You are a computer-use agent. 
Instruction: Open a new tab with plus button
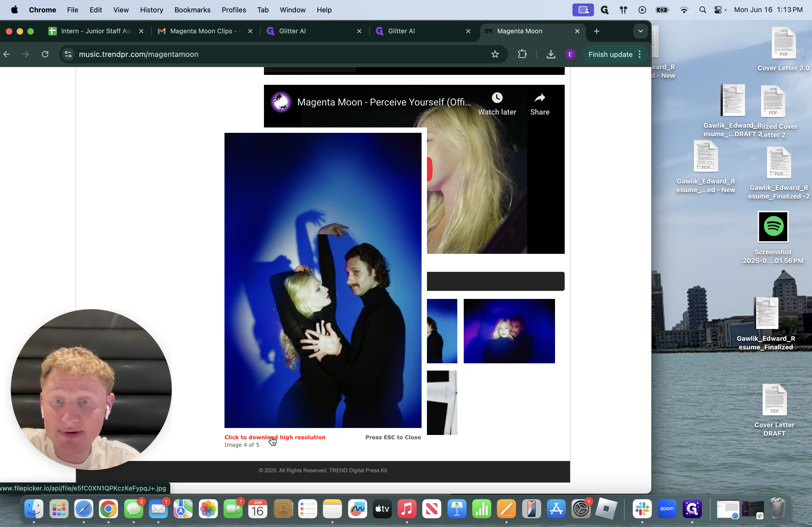(x=596, y=31)
